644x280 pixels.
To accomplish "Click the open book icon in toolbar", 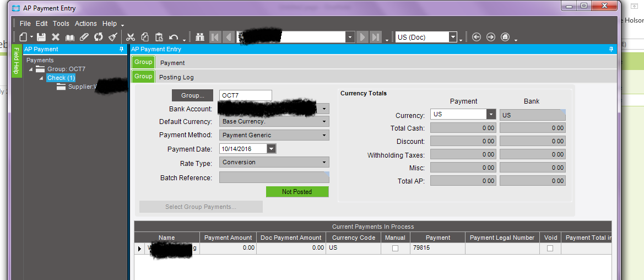I will click(70, 37).
